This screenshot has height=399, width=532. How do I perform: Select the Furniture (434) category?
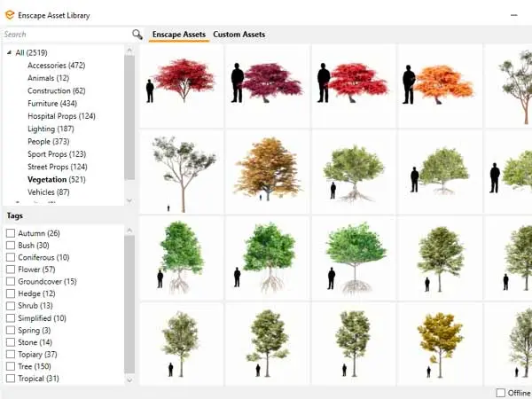52,103
